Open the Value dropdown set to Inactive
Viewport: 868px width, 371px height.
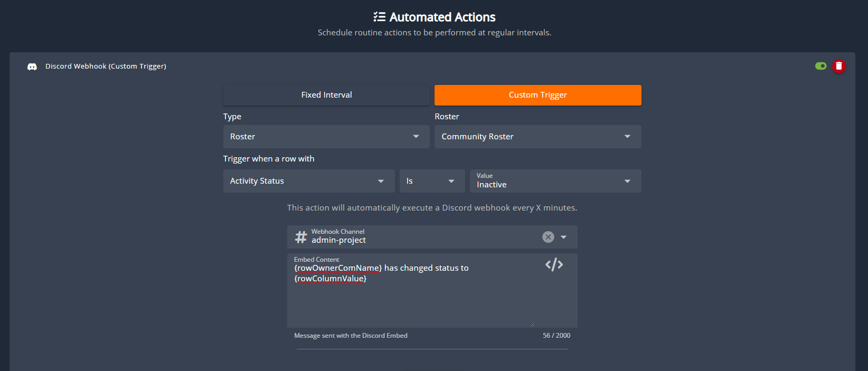[555, 181]
